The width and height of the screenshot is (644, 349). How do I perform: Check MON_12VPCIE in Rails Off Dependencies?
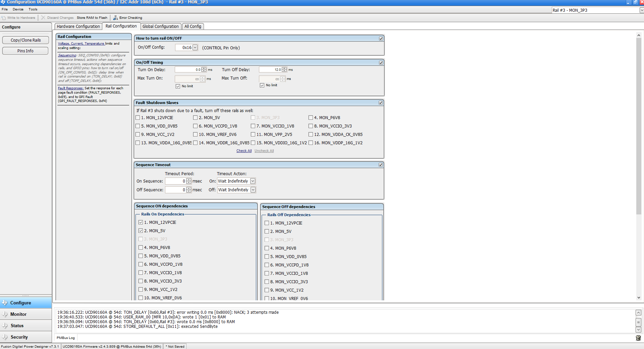(x=267, y=223)
